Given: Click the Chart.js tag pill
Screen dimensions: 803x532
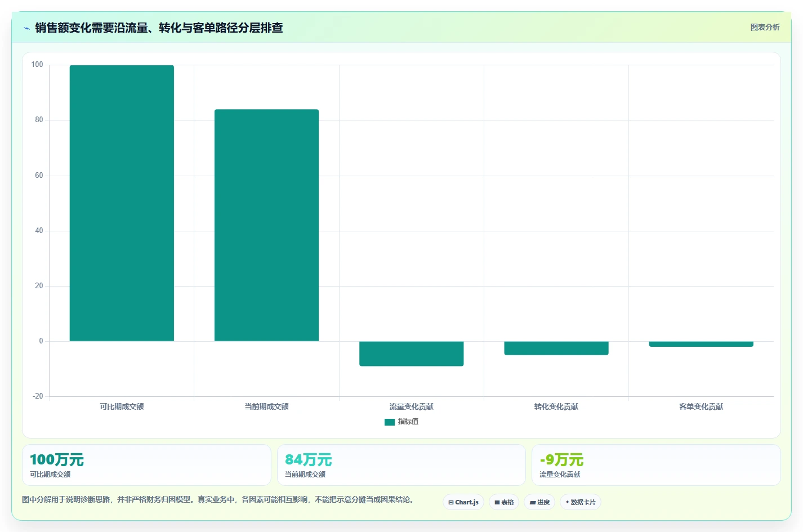Looking at the screenshot, I should point(463,502).
